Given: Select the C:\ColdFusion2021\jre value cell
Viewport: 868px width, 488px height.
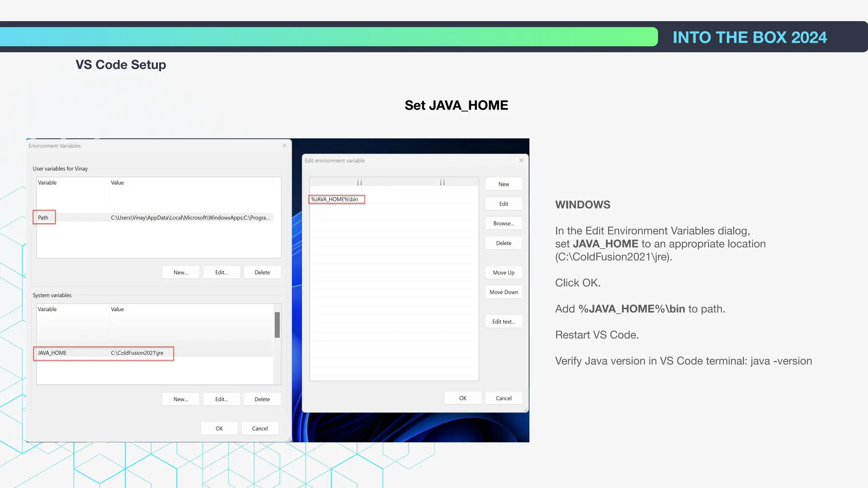Looking at the screenshot, I should click(x=137, y=353).
